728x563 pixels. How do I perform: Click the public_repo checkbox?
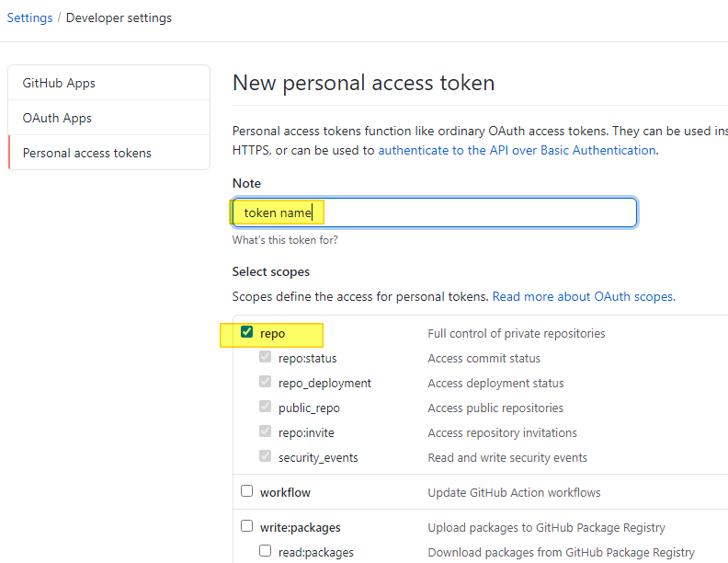(265, 408)
